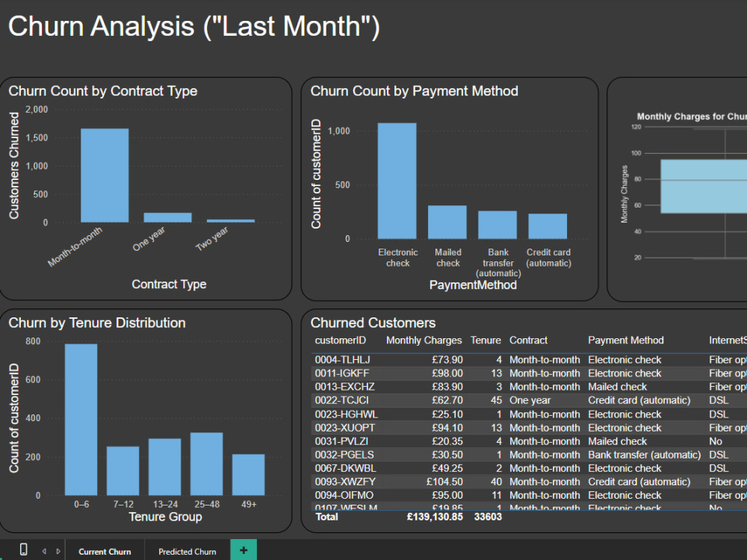
Task: Click the 49+ tenure group bar
Action: [249, 474]
